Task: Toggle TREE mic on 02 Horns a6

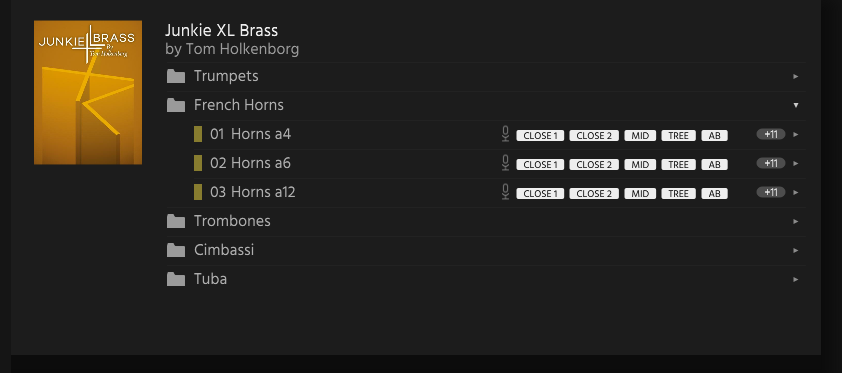Action: point(678,165)
